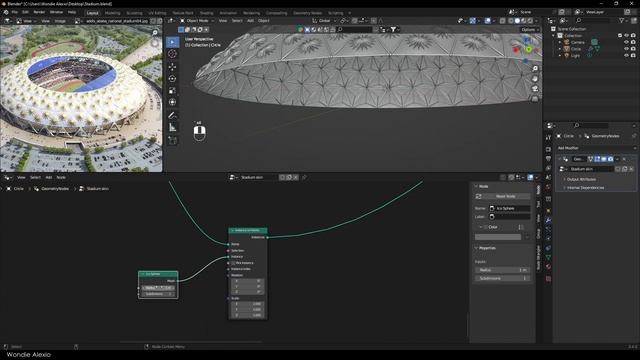Select Instance on Points node header
Screen dimensions: 640x360
coord(248,230)
